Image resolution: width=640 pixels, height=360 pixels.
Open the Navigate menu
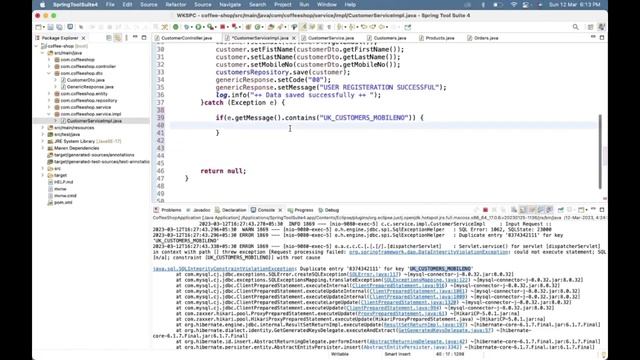(x=230, y=4)
